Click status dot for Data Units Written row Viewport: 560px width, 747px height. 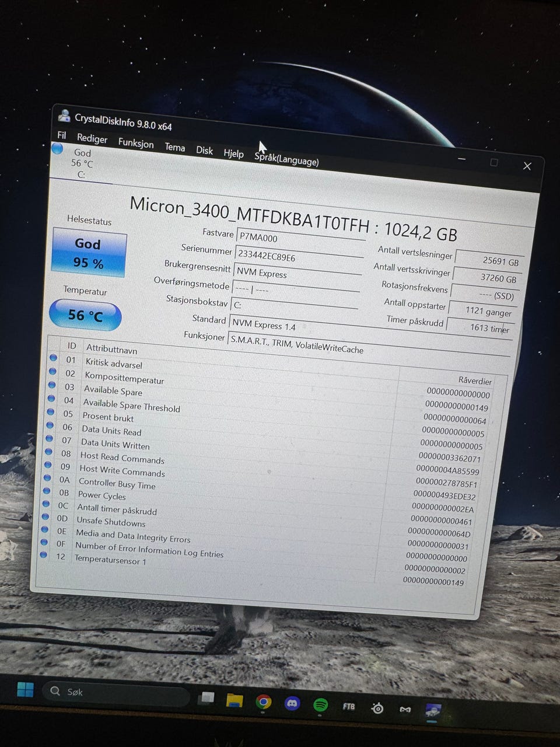[49, 439]
